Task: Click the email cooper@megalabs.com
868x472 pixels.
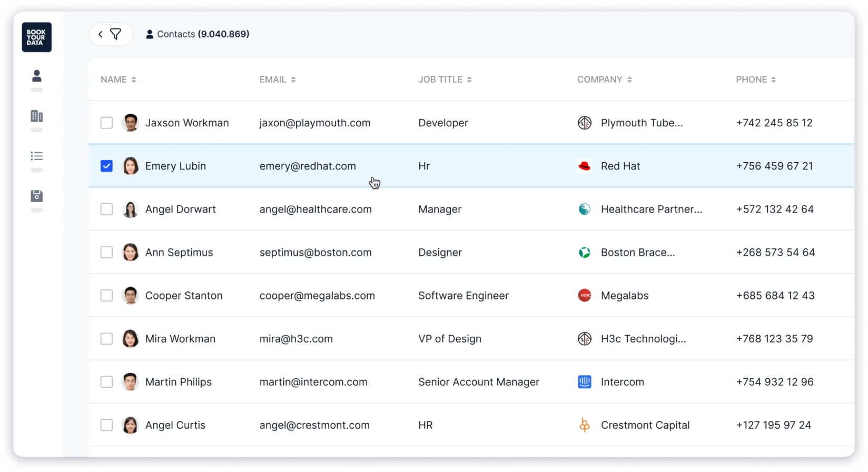Action: (317, 295)
